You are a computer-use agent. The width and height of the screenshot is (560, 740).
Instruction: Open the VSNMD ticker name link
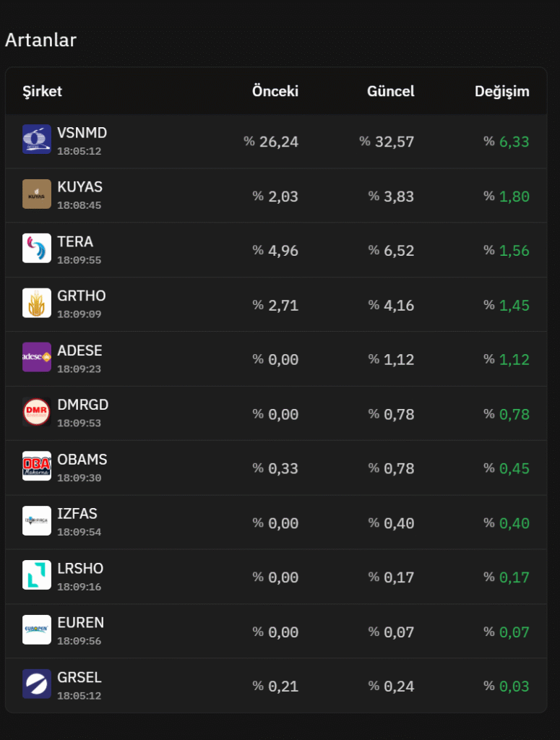point(82,133)
